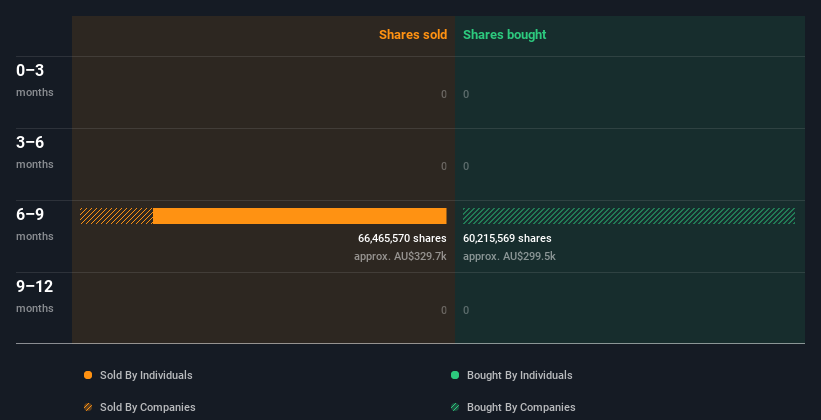Click the green Bought By Individuals legend dot
821x420 pixels.
(x=455, y=375)
